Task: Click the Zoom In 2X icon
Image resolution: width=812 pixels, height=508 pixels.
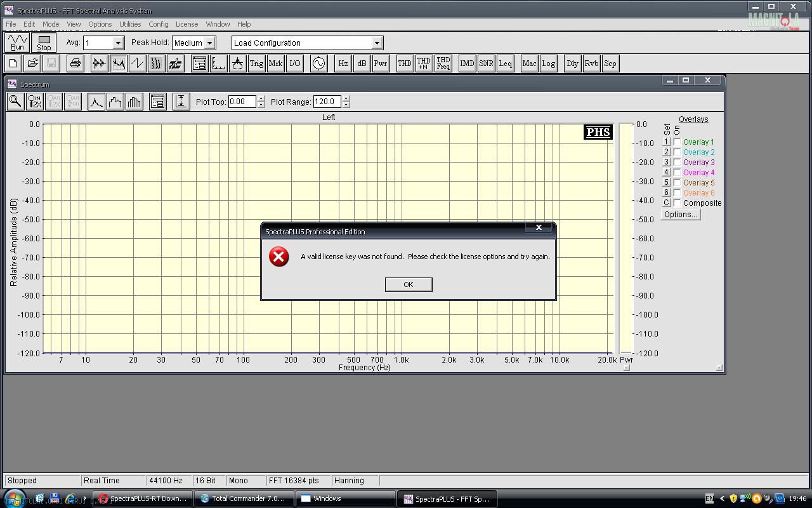Action: (35, 102)
